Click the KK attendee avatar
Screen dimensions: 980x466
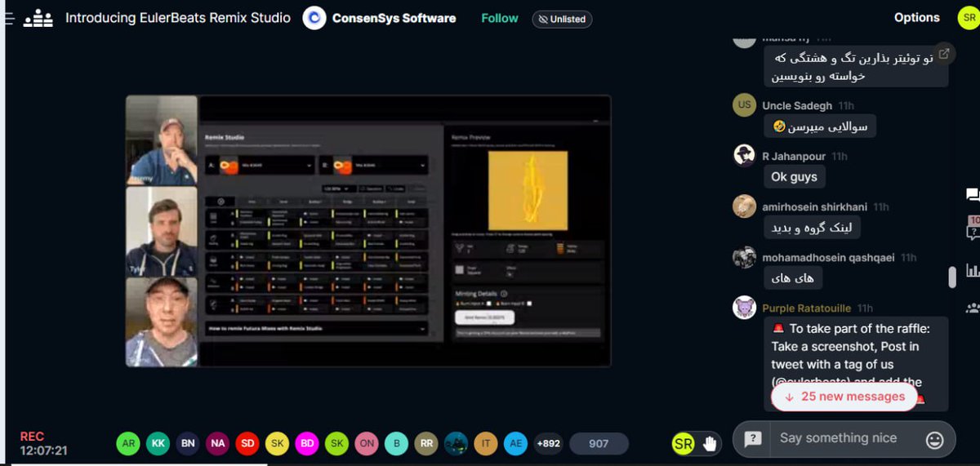pos(158,443)
